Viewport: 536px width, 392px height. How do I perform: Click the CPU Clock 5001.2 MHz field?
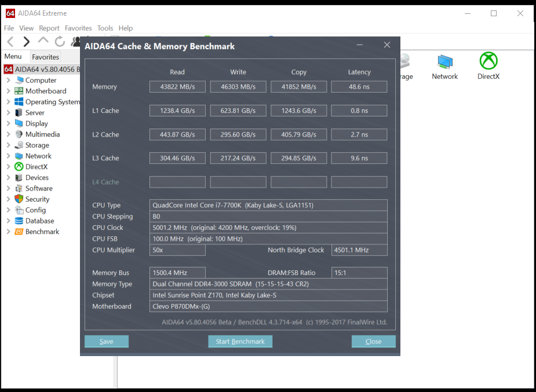click(268, 228)
